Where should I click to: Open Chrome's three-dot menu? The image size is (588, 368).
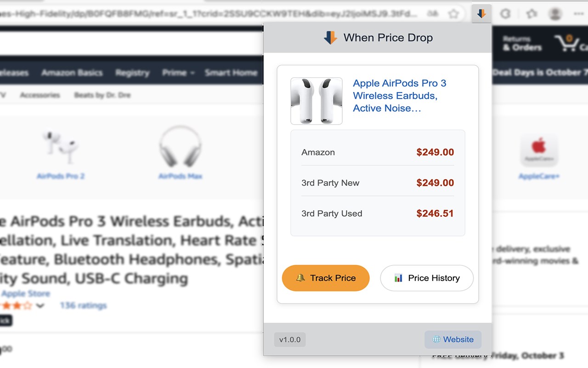(577, 14)
